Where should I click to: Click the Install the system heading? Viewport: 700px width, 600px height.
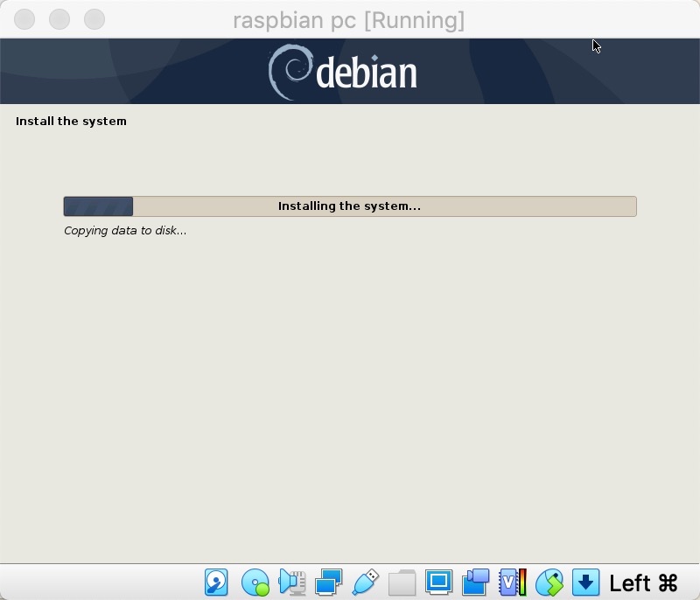71,122
